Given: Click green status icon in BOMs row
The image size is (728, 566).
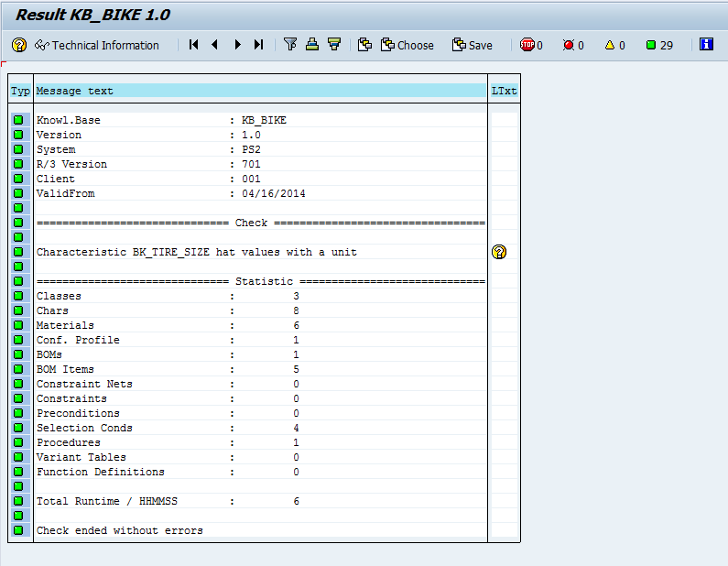Looking at the screenshot, I should tap(18, 354).
